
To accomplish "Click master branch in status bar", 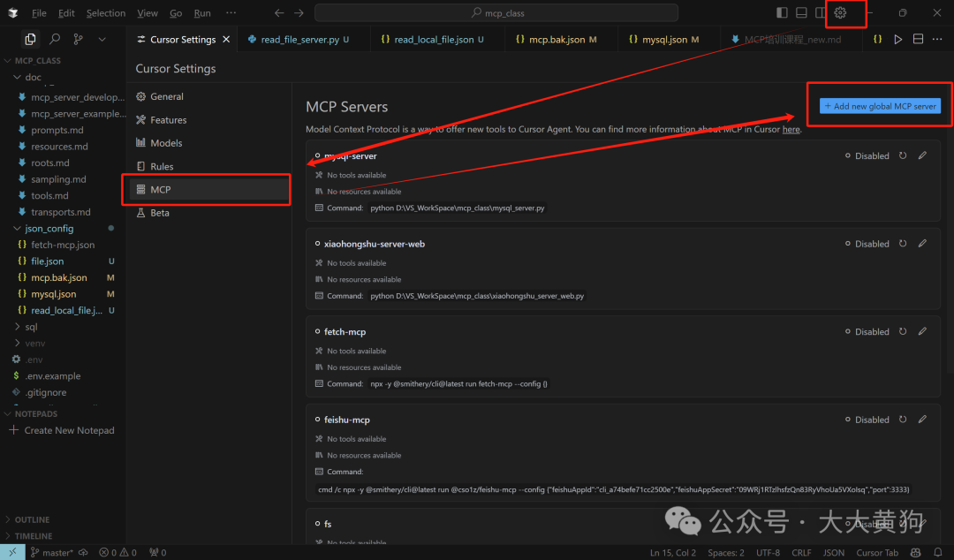I will tap(52, 553).
